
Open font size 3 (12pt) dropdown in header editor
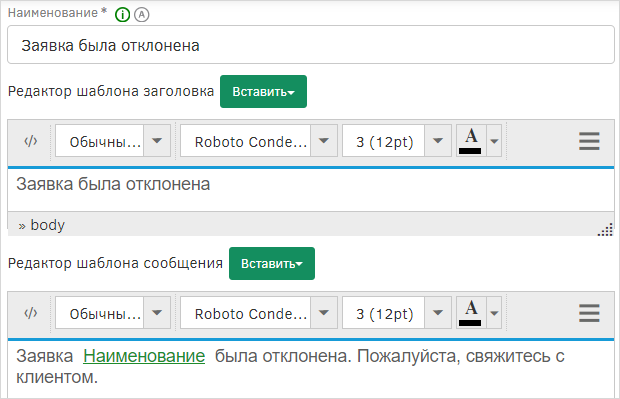click(397, 141)
